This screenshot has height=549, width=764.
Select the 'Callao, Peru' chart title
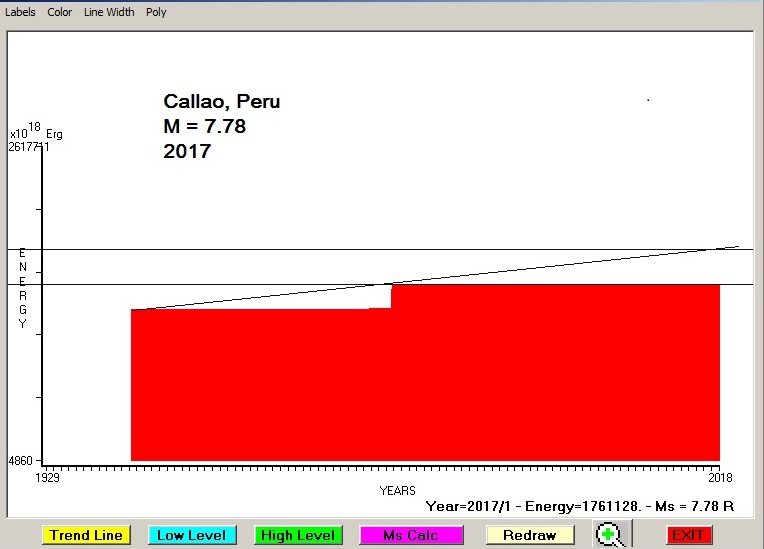(x=222, y=102)
